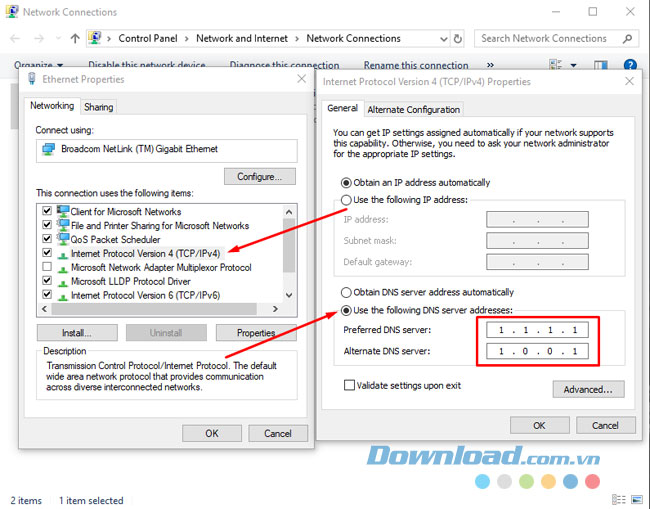Select Microsoft LLDP Protocol Driver row
This screenshot has height=509, width=650.
click(131, 281)
